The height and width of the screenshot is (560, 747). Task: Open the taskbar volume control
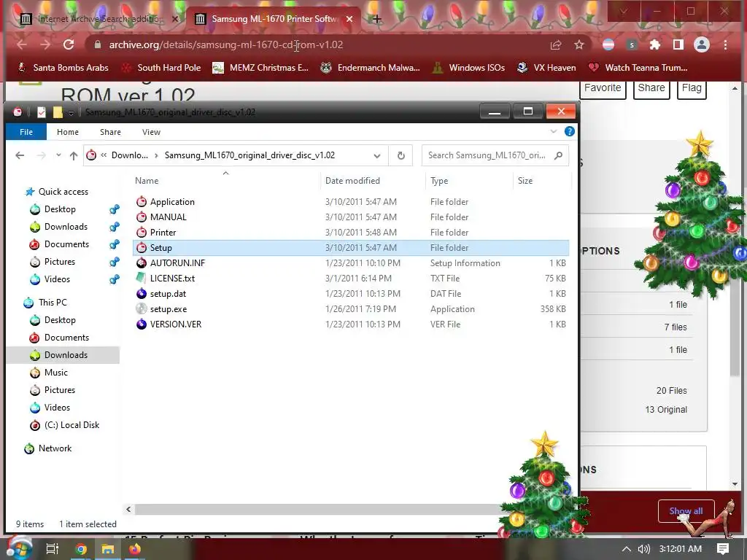[x=644, y=549]
